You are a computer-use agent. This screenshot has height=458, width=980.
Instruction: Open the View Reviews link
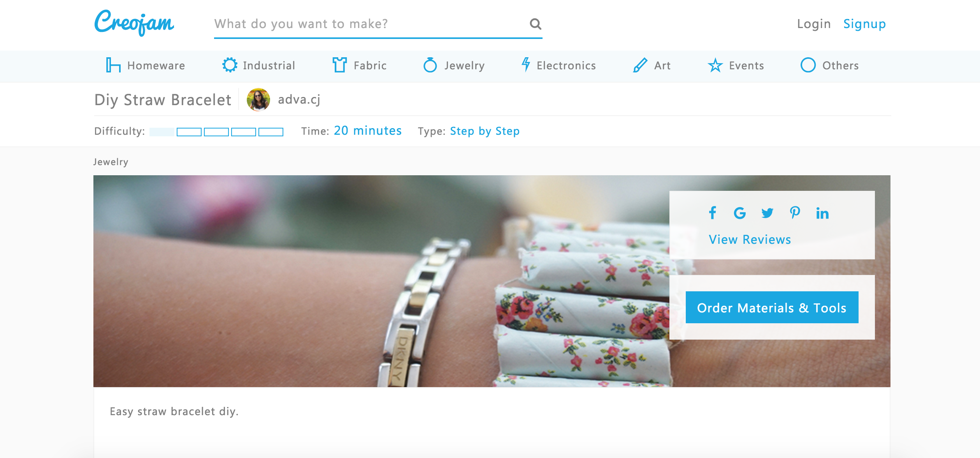(750, 240)
